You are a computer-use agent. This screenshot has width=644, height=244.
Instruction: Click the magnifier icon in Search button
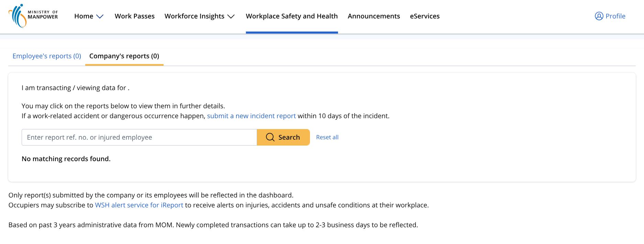tap(270, 137)
